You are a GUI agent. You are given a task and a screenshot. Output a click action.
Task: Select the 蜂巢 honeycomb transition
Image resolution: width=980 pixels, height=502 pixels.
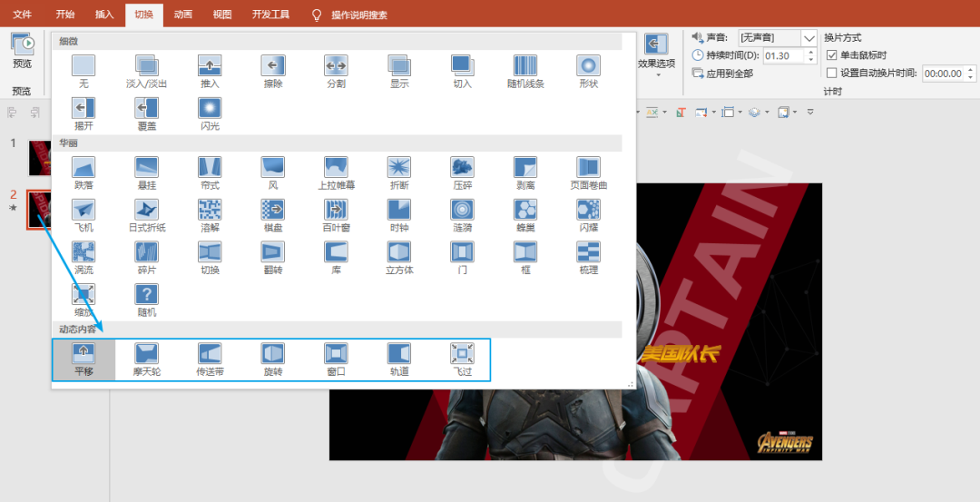[x=525, y=216]
